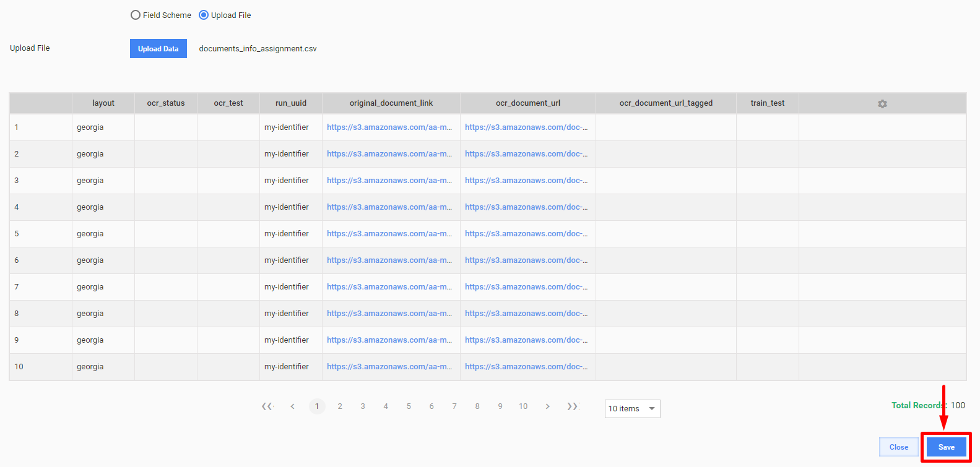This screenshot has height=467, width=980.
Task: Open row 1 ocr document url link
Action: click(526, 127)
